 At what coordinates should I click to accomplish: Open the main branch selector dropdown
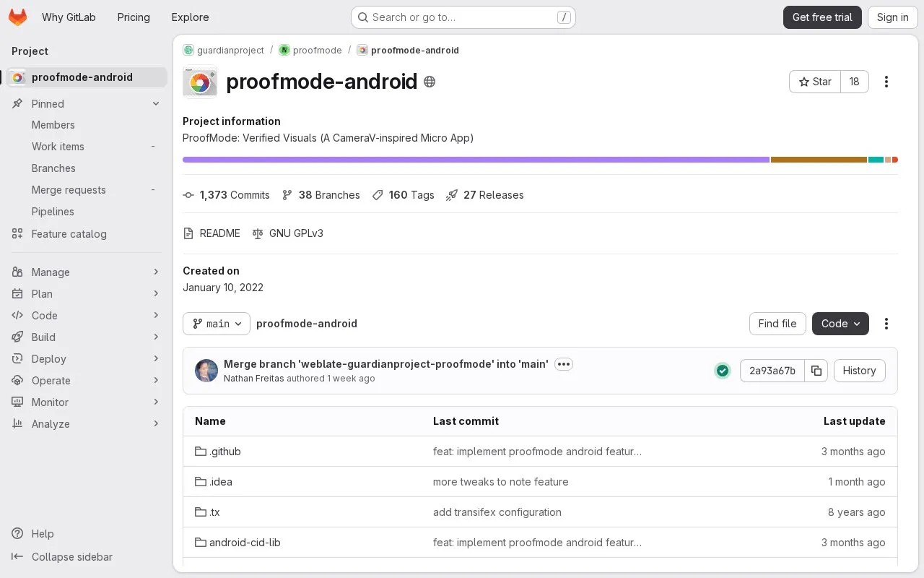pos(217,324)
